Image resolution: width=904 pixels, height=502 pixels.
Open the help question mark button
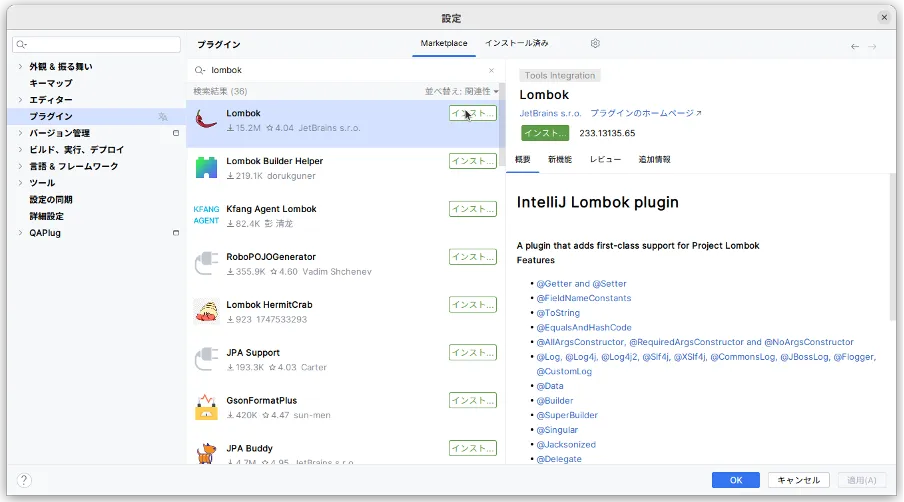(x=24, y=481)
